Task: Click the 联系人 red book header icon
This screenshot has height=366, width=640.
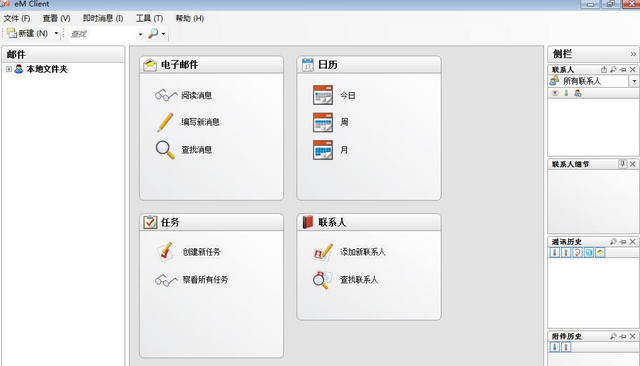Action: (x=307, y=222)
